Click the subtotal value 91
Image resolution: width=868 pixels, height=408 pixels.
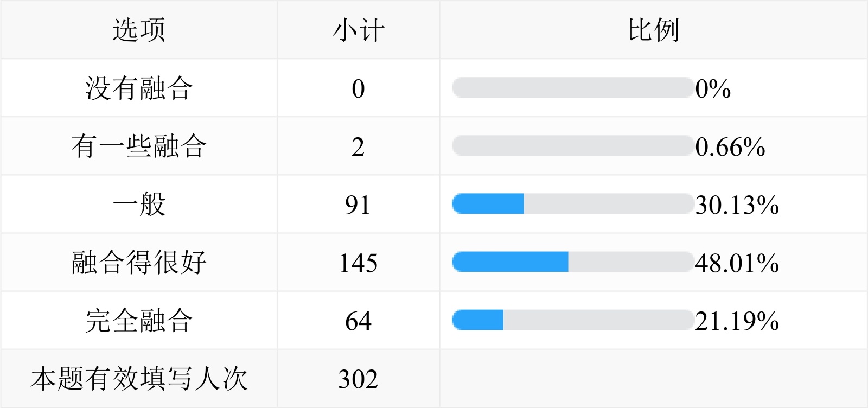click(358, 205)
